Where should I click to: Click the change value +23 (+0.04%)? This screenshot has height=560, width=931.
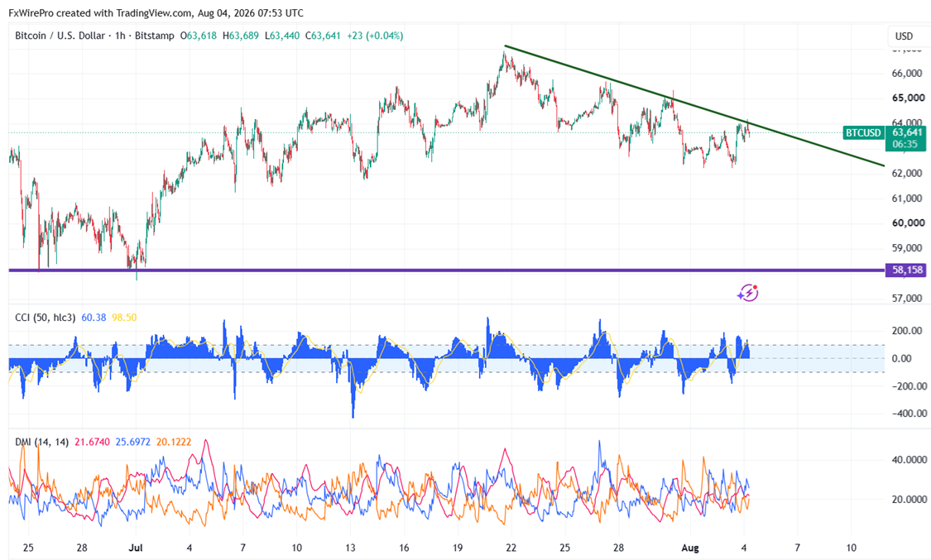pyautogui.click(x=375, y=36)
